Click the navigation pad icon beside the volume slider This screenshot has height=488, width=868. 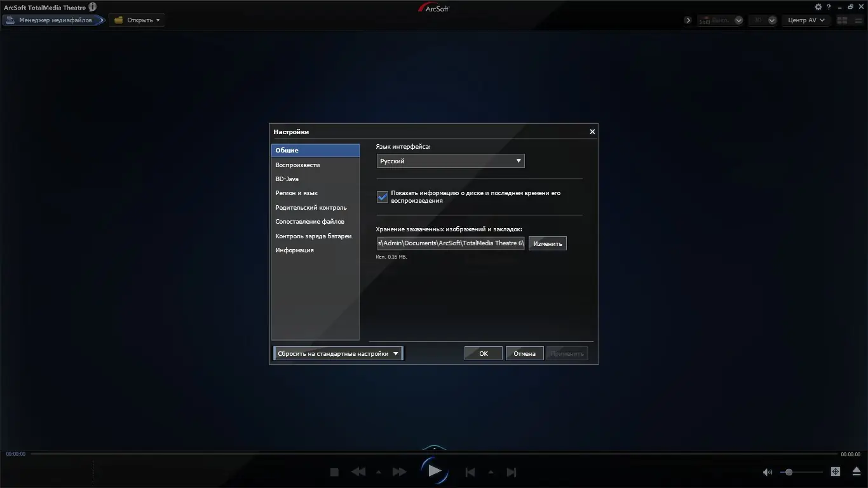point(836,471)
